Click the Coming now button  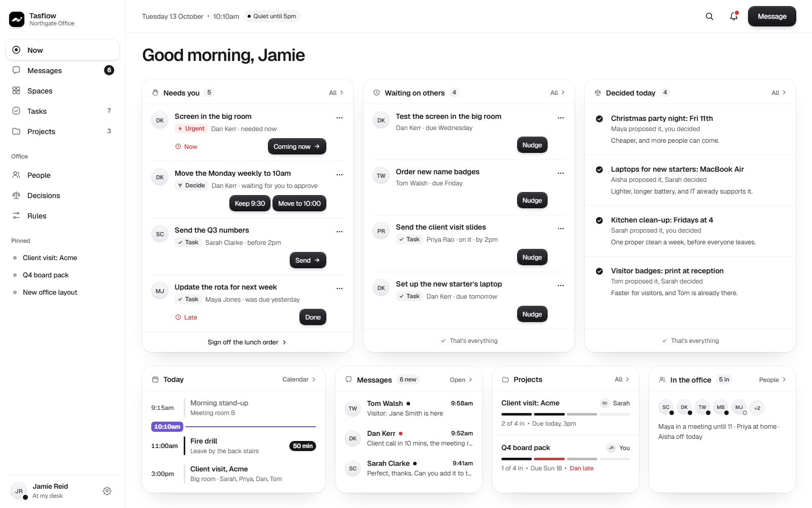click(297, 146)
